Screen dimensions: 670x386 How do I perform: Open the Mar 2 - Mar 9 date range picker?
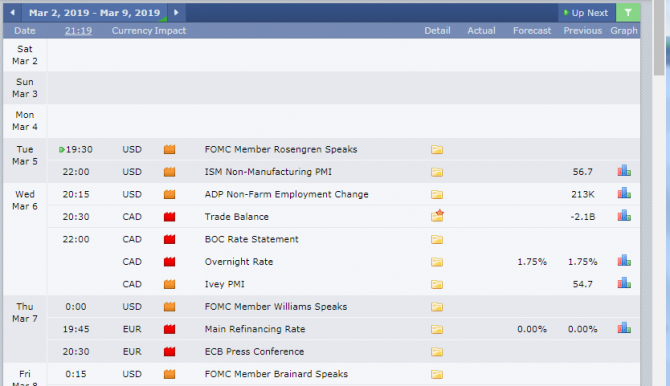(x=94, y=13)
